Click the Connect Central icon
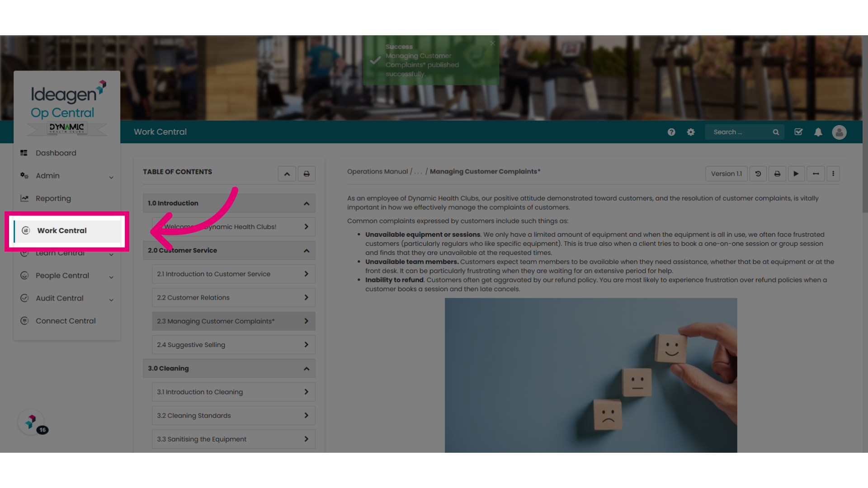 (24, 320)
